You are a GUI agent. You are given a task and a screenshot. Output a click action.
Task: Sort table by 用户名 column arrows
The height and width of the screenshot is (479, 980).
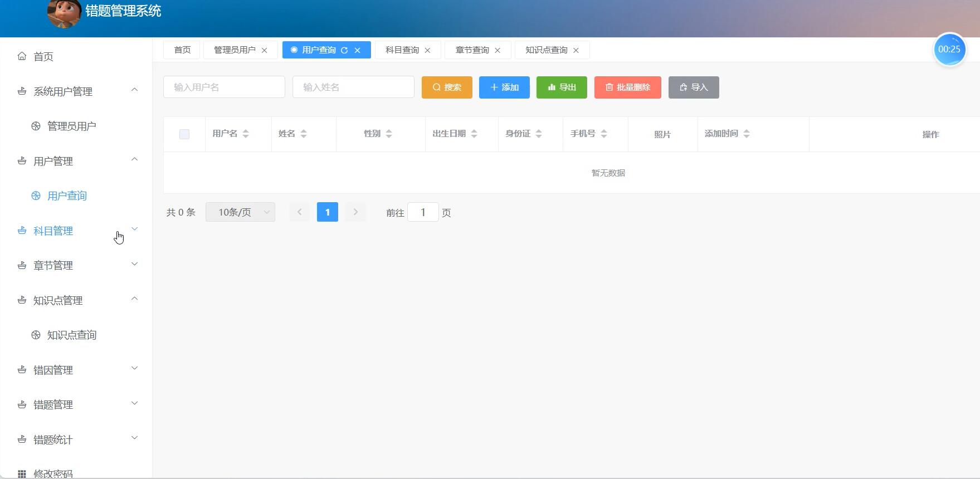pos(246,134)
